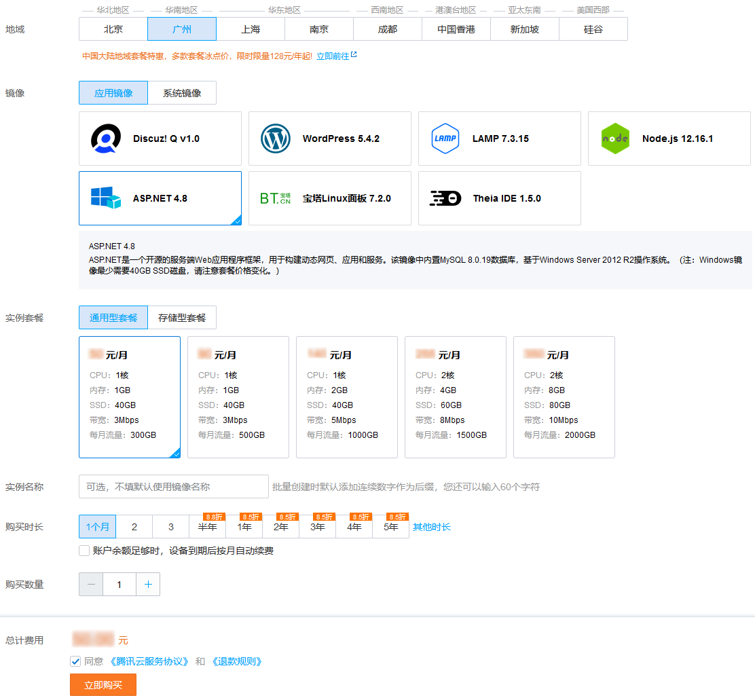Toggle the auto-renewal checkbox
Image resolution: width=755 pixels, height=700 pixels.
click(x=84, y=550)
